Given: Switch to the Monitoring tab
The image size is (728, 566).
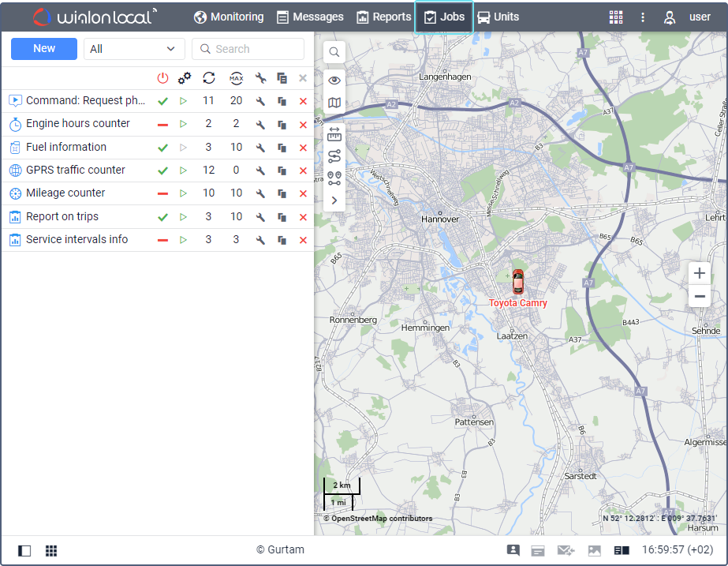Looking at the screenshot, I should (229, 17).
